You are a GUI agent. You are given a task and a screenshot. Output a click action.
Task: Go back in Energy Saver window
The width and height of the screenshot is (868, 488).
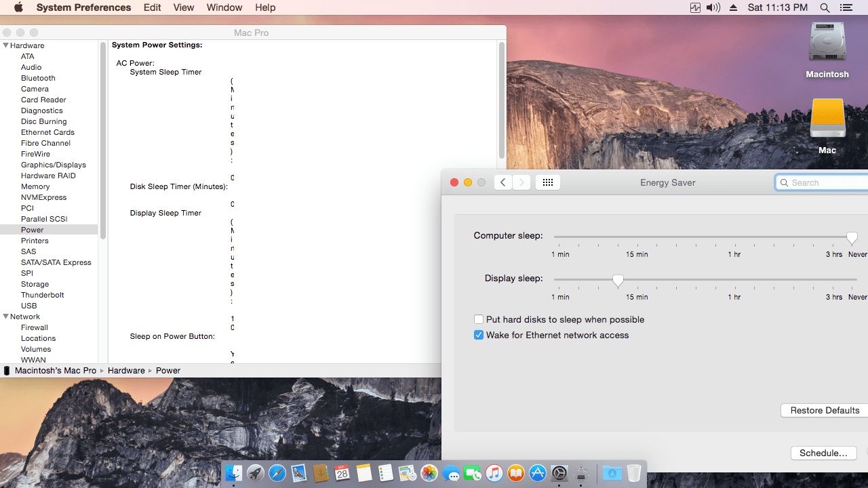point(502,182)
